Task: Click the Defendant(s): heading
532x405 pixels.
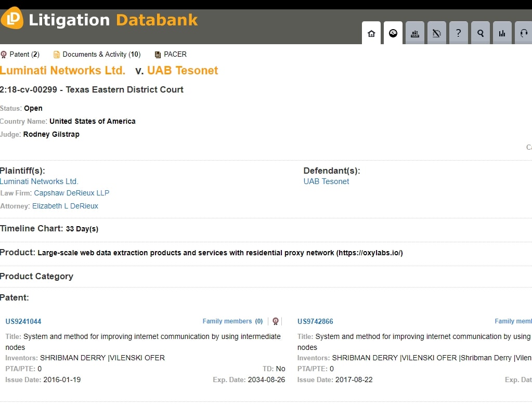Action: [x=332, y=171]
